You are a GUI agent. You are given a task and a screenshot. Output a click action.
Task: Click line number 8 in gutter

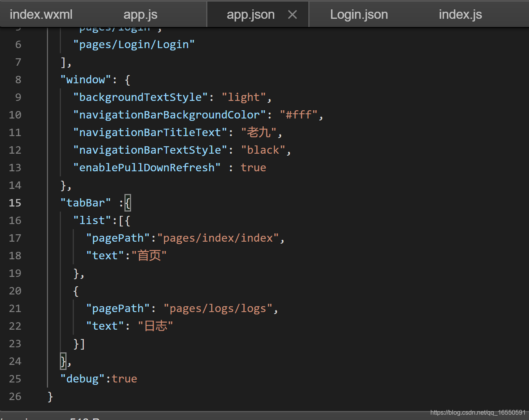point(18,80)
